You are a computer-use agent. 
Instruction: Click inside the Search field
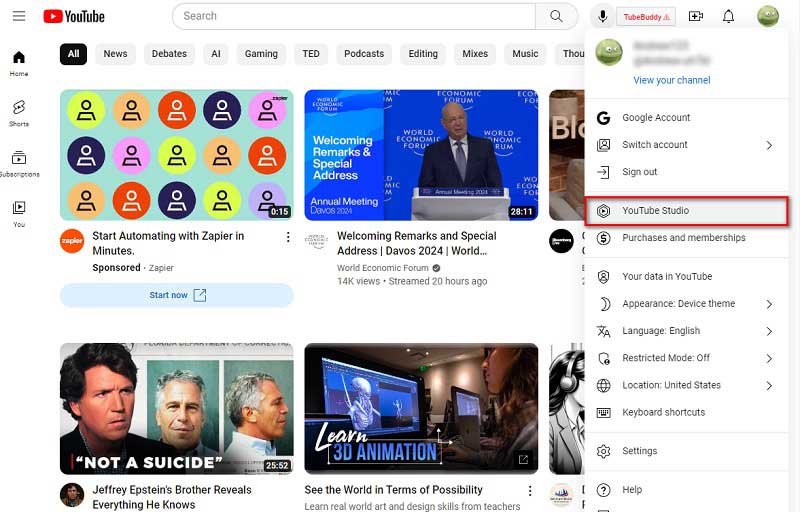[354, 16]
